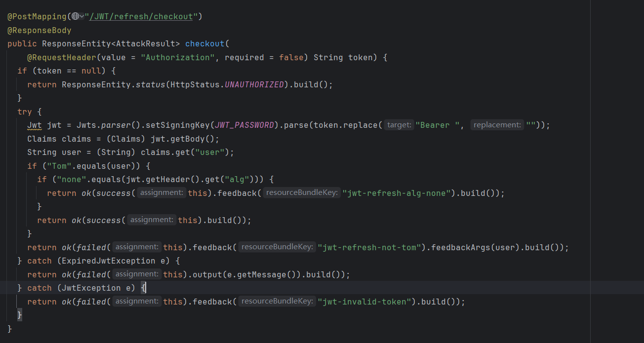
Task: Click the "replacement:" inlay hint
Action: pos(497,125)
